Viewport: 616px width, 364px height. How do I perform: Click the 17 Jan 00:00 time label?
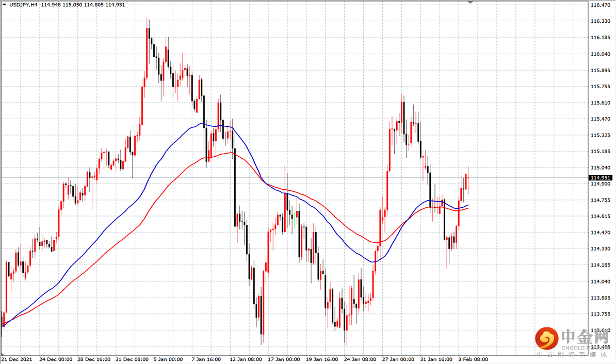[284, 359]
